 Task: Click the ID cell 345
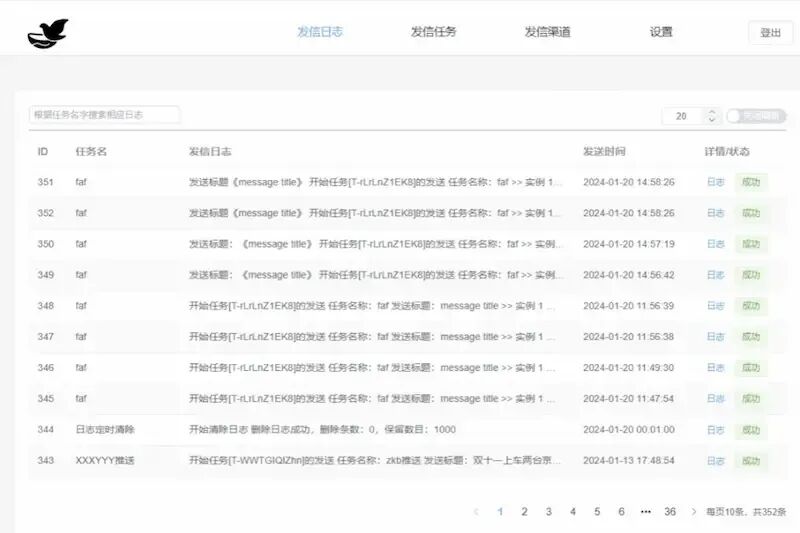coord(45,398)
